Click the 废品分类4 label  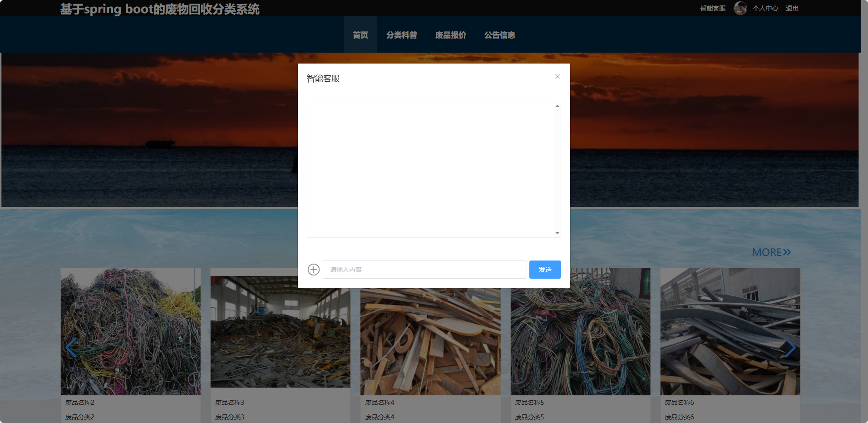pos(380,417)
